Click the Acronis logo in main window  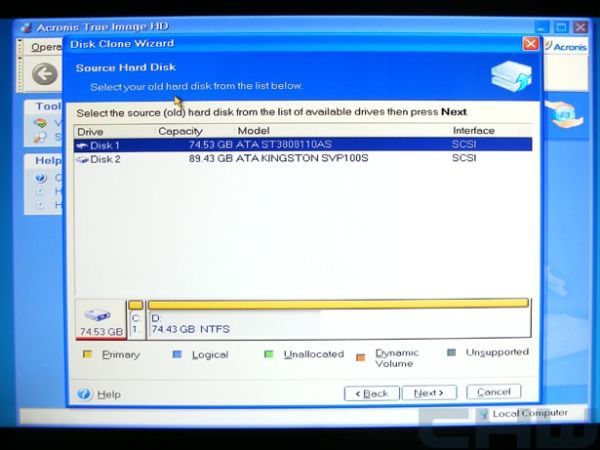(565, 47)
